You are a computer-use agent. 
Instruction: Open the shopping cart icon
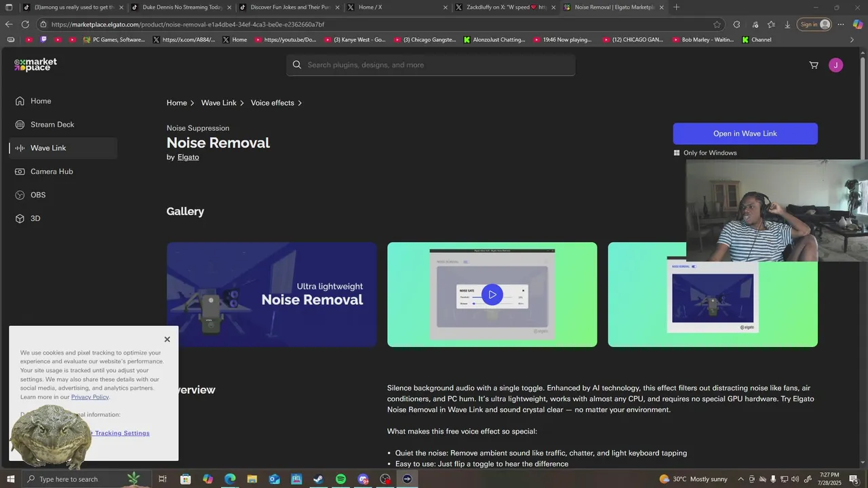[x=814, y=65]
